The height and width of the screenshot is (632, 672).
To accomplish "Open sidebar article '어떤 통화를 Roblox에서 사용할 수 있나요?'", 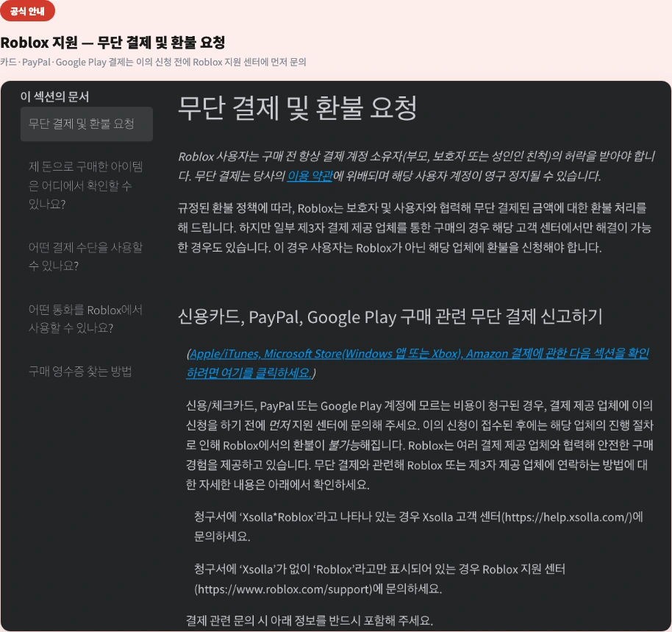I will pyautogui.click(x=87, y=319).
